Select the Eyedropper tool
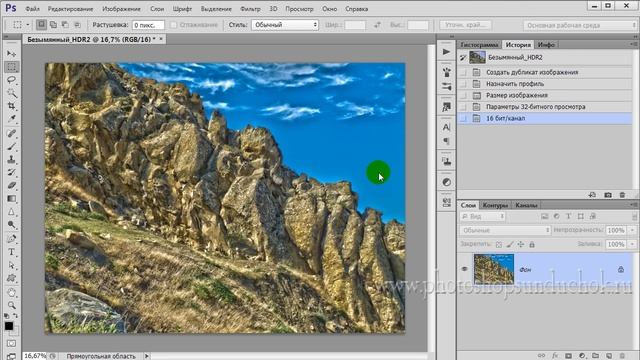Image resolution: width=640 pixels, height=360 pixels. 11,119
